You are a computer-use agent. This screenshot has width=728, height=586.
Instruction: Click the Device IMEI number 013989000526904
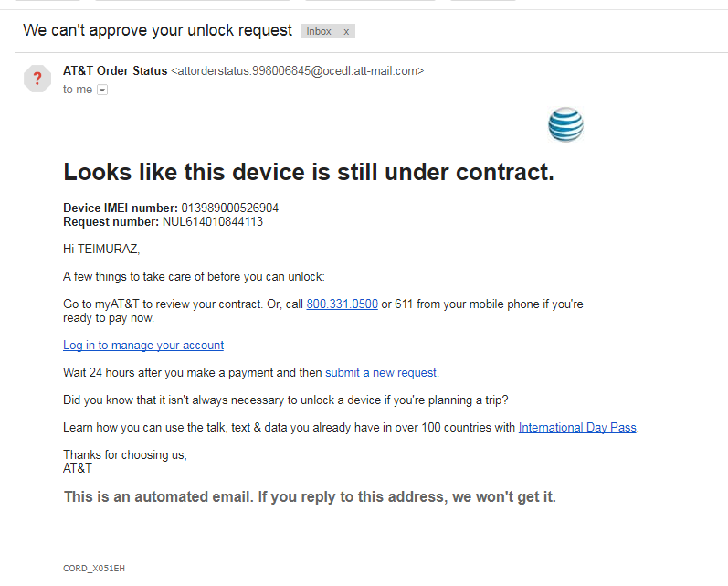229,208
